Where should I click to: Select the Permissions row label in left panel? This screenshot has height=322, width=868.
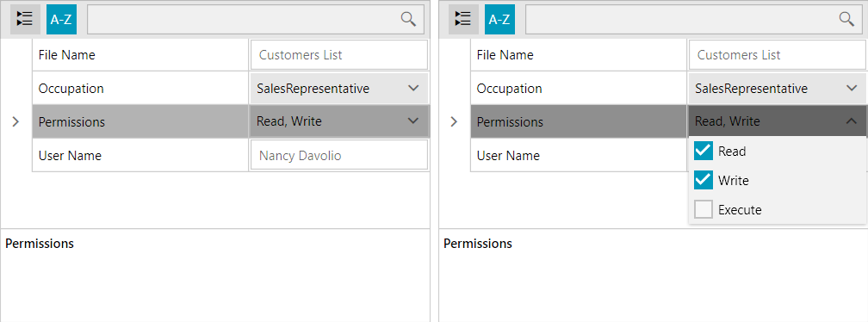pos(72,122)
